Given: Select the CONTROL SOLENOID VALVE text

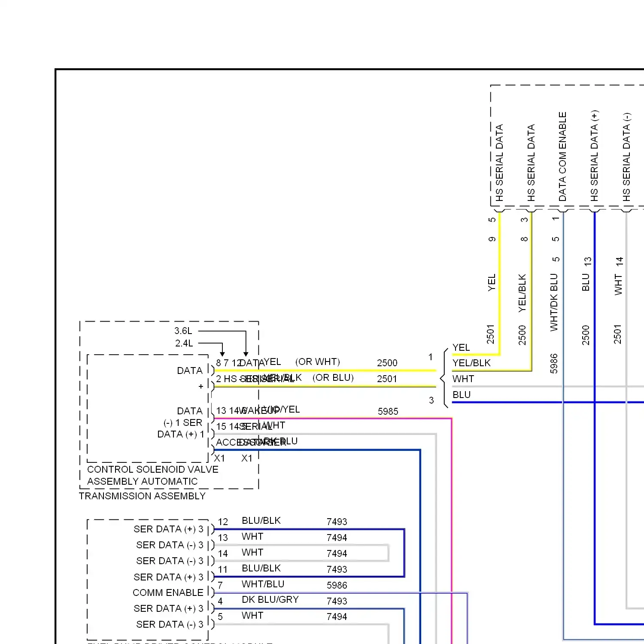Looking at the screenshot, I should [153, 469].
